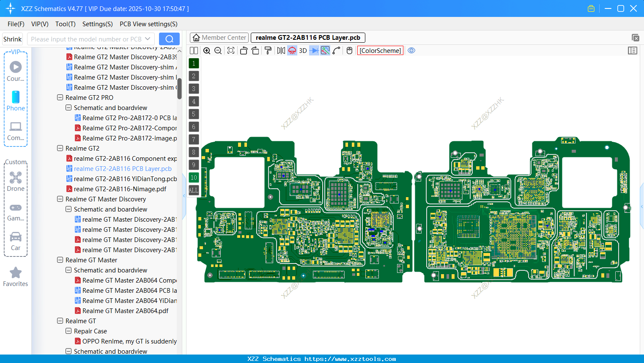The height and width of the screenshot is (363, 644).
Task: Click the home icon next to Member Center
Action: 196,38
